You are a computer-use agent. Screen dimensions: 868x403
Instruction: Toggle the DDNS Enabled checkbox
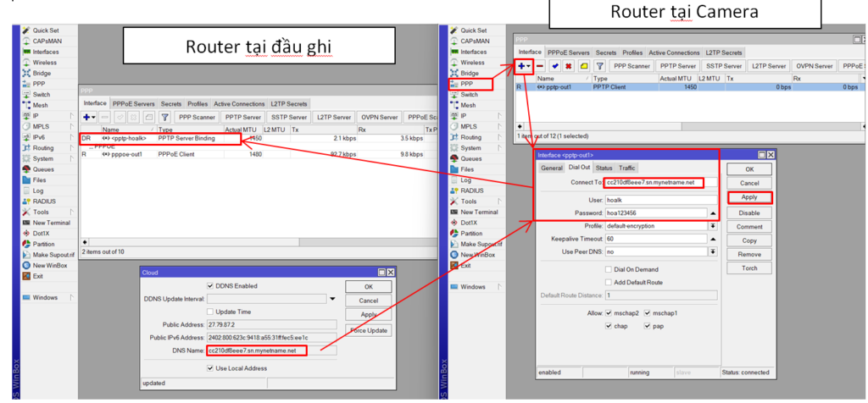209,286
